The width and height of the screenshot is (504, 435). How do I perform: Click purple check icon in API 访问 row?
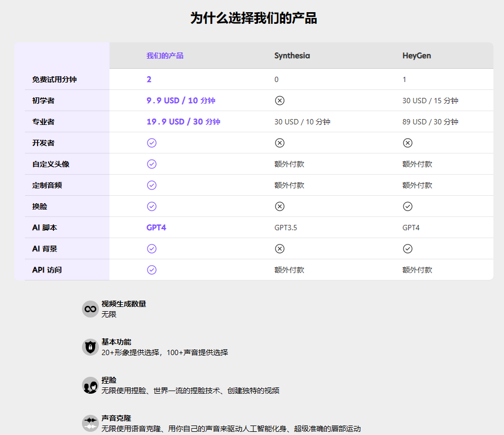point(152,270)
